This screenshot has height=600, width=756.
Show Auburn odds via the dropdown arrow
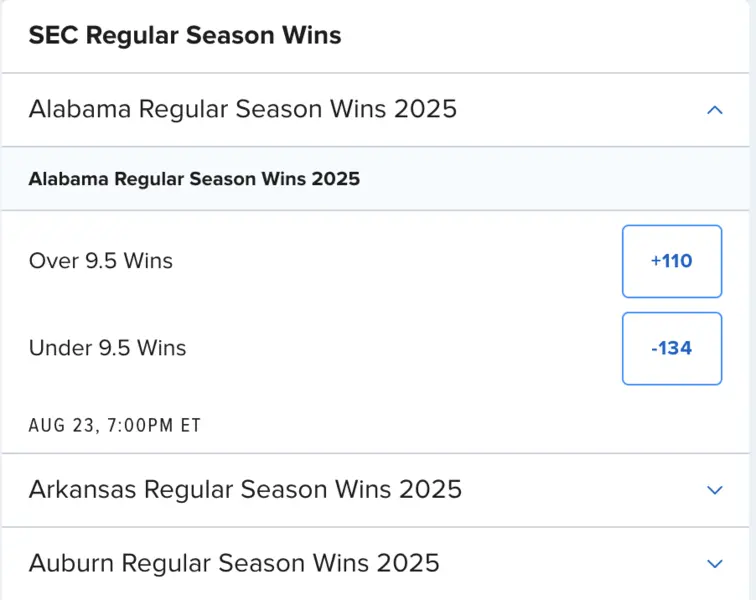714,563
